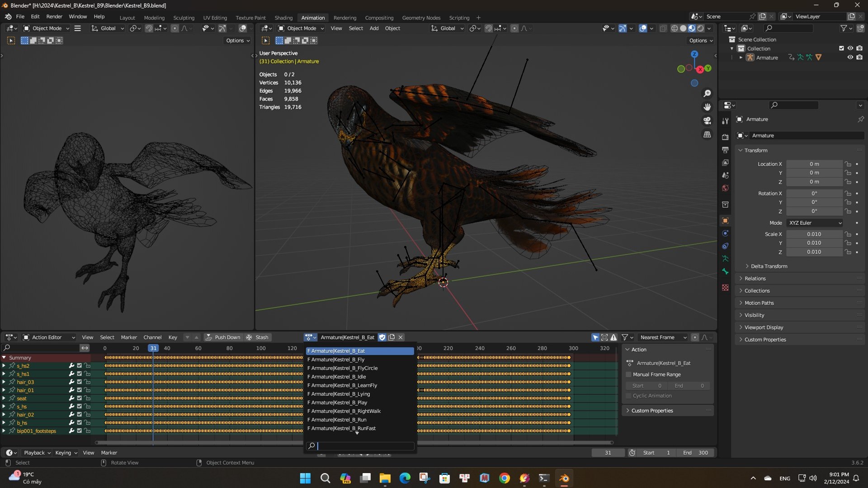Open the World properties tab
868x488 pixels.
725,188
